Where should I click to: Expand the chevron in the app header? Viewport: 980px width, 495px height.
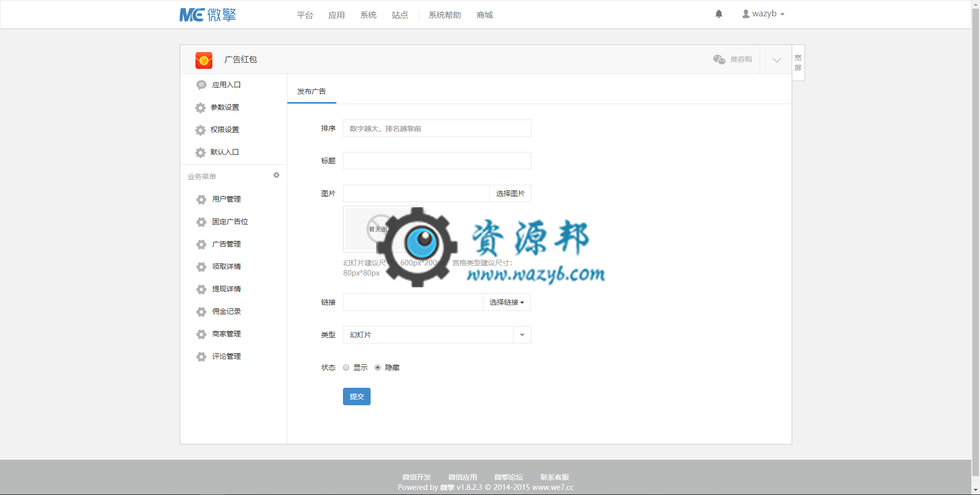[x=776, y=60]
